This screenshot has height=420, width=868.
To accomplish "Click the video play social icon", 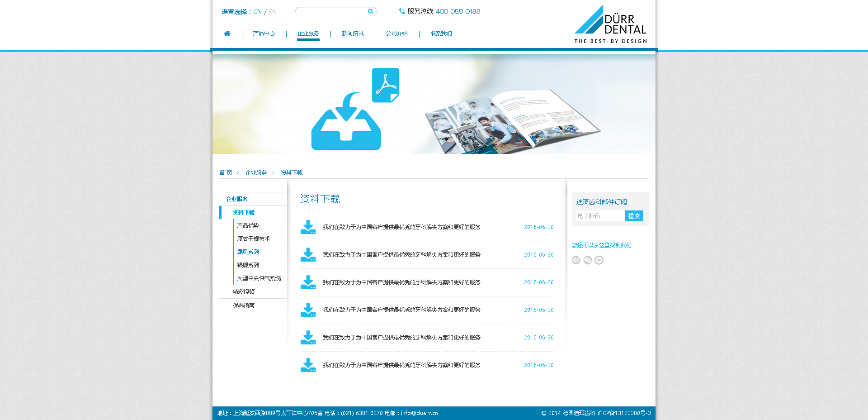I will (599, 260).
